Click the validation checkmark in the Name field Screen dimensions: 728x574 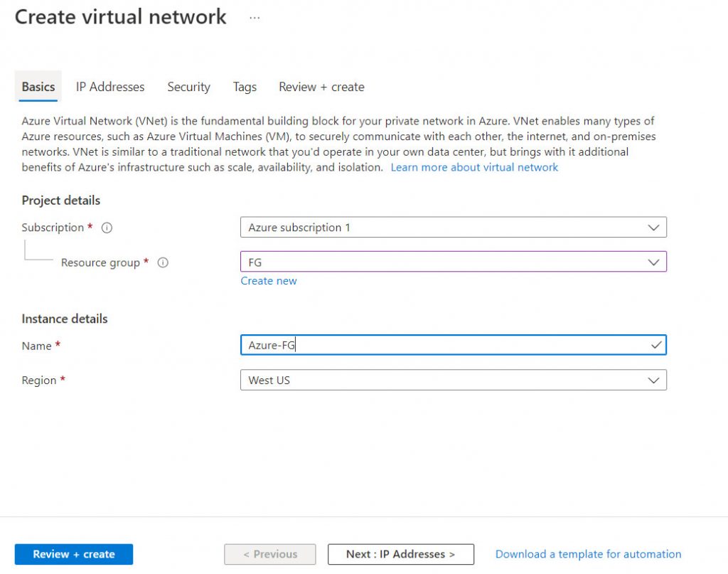point(655,345)
